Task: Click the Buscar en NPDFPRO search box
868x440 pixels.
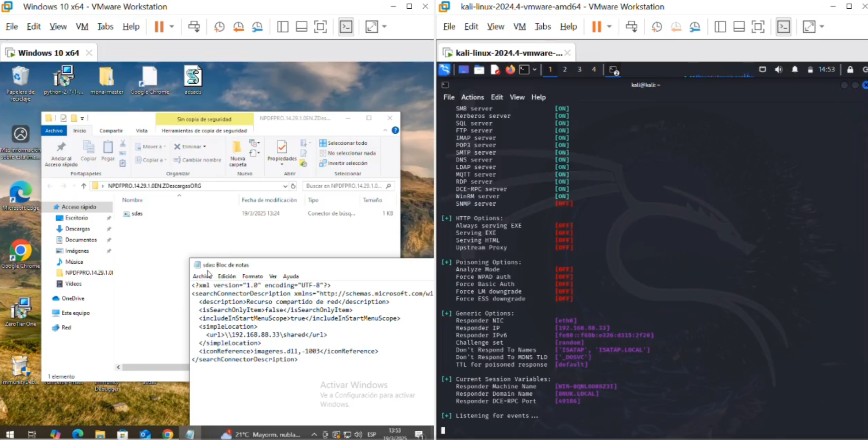Action: [348, 186]
